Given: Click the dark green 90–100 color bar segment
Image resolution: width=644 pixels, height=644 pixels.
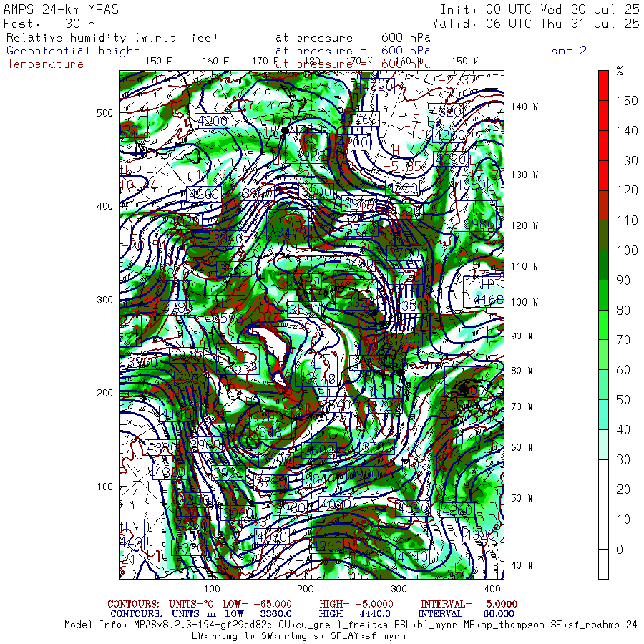Looking at the screenshot, I should coord(603,265).
